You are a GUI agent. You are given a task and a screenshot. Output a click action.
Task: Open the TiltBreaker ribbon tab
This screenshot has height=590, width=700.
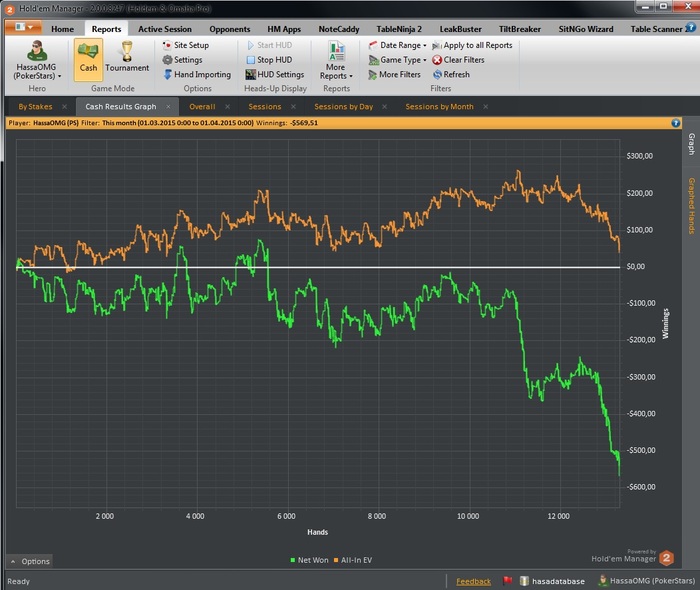(520, 29)
